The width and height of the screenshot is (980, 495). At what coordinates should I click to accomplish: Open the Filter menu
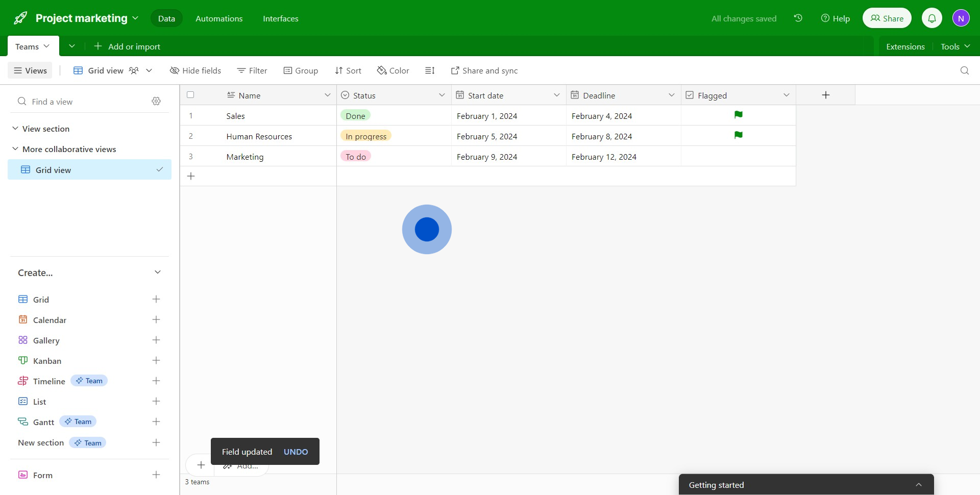[252, 70]
